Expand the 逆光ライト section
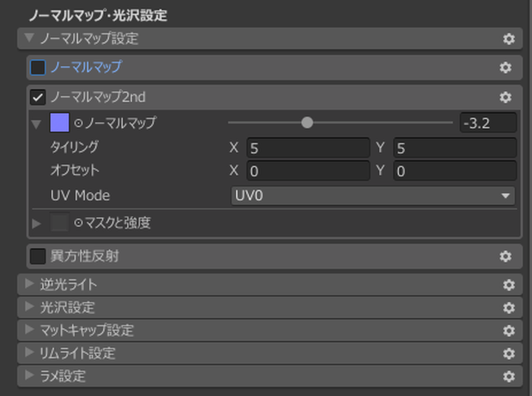Screen dimensions: 532x396 point(29,284)
